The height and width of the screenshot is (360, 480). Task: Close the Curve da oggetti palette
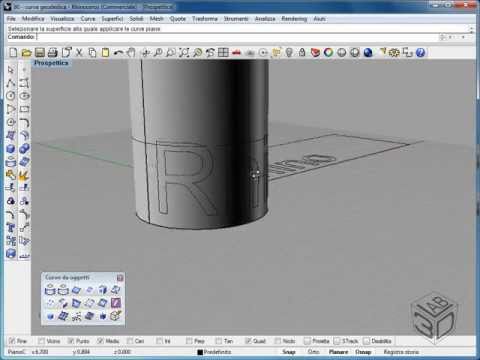coord(120,277)
